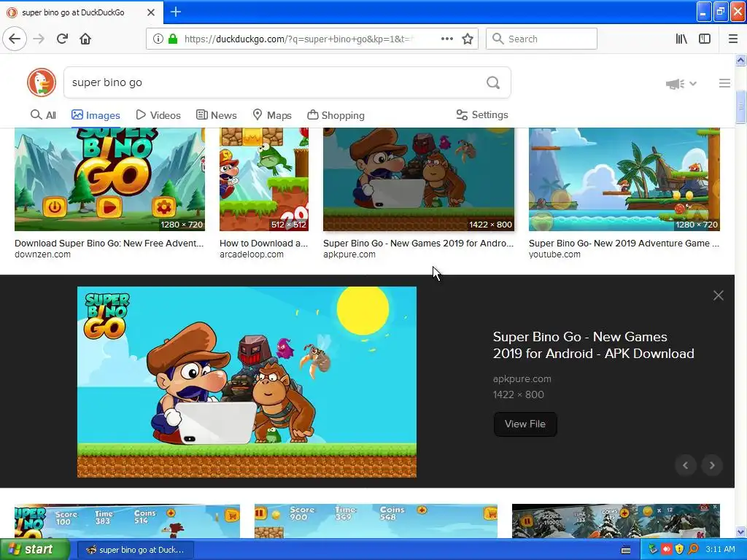Viewport: 747px width, 560px height.
Task: Open the Super Bino Go APK Download title link
Action: click(x=593, y=345)
